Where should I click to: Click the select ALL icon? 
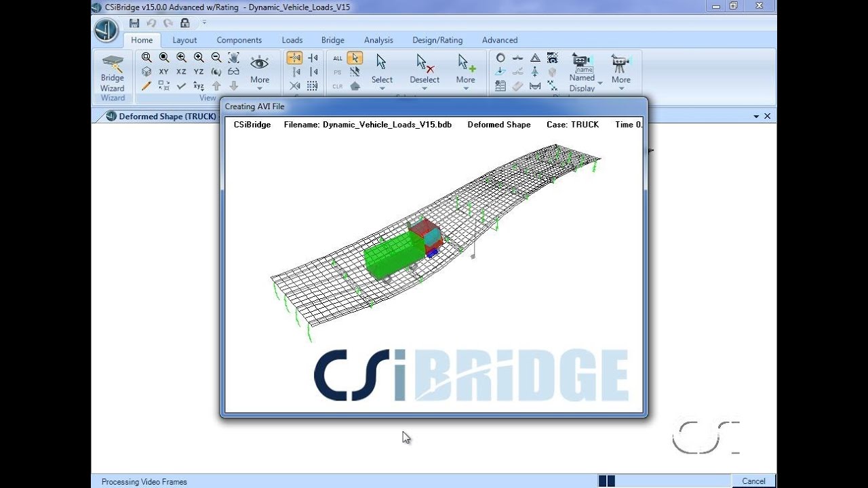click(x=338, y=58)
